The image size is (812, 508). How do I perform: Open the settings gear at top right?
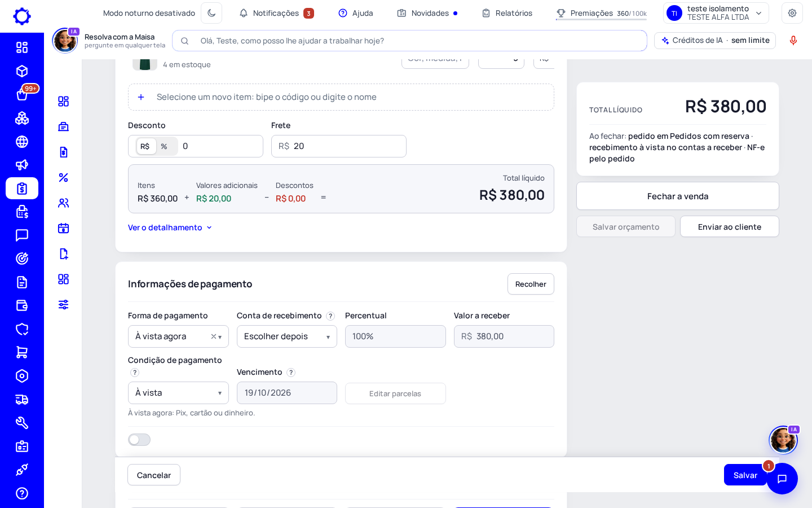[792, 13]
